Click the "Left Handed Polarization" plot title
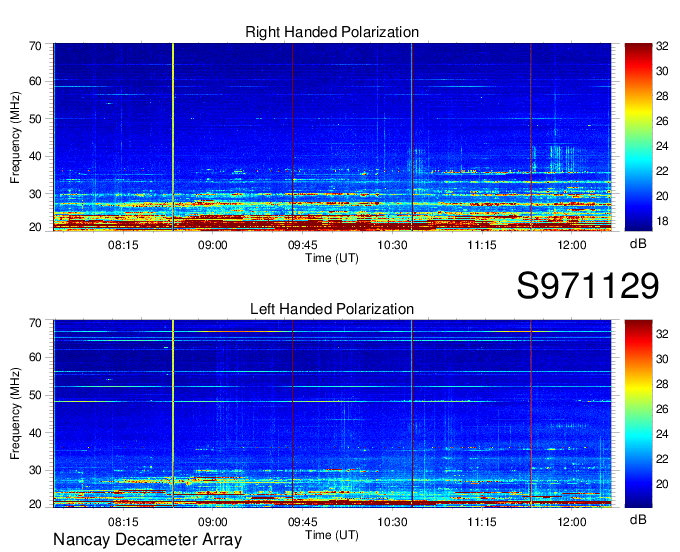 [332, 309]
